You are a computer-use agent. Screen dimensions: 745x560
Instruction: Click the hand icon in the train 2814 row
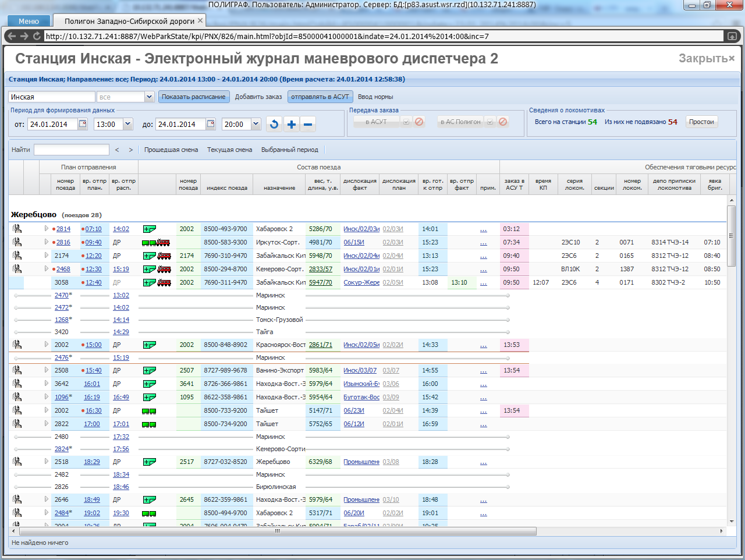[17, 229]
